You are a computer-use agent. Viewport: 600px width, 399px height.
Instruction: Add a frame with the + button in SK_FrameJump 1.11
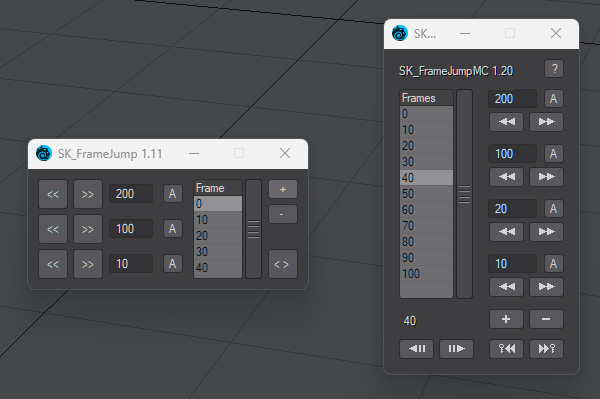click(283, 189)
